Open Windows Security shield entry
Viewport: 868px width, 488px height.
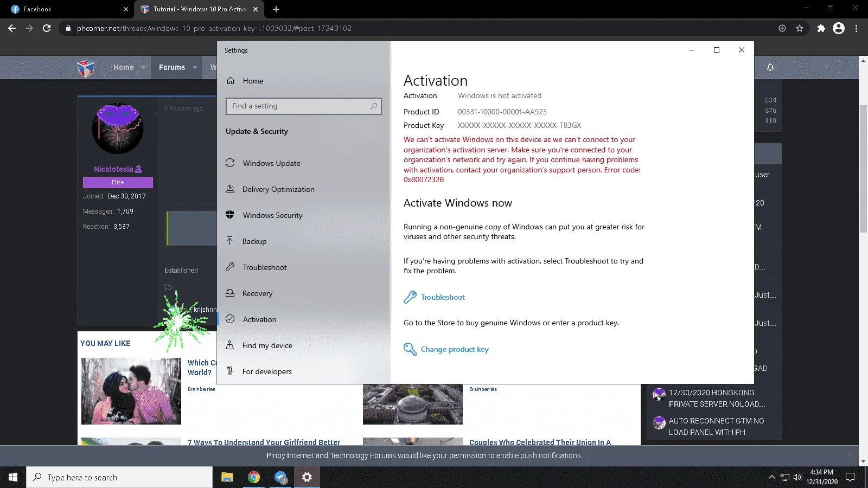coord(264,215)
